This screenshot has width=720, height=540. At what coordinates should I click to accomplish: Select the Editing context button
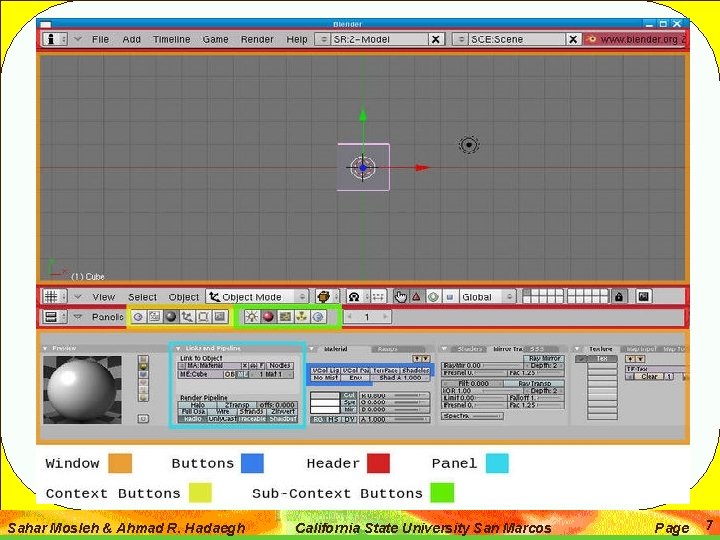pyautogui.click(x=203, y=317)
